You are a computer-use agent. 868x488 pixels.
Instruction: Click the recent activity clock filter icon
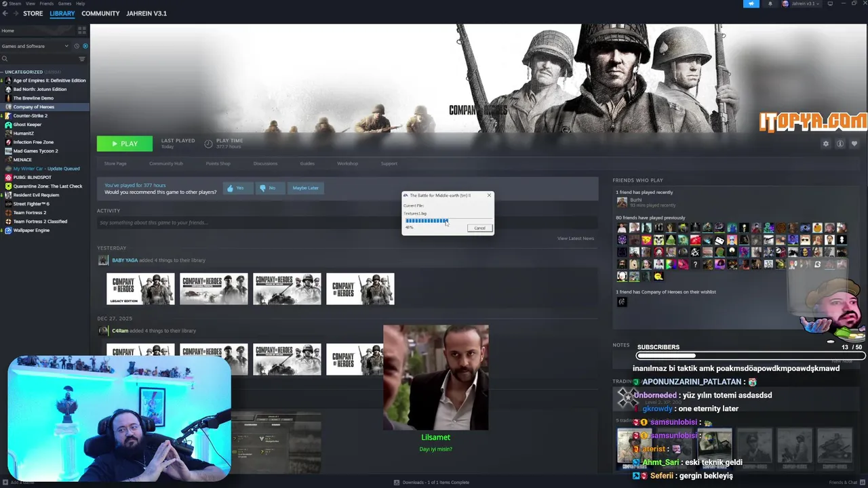pos(77,46)
